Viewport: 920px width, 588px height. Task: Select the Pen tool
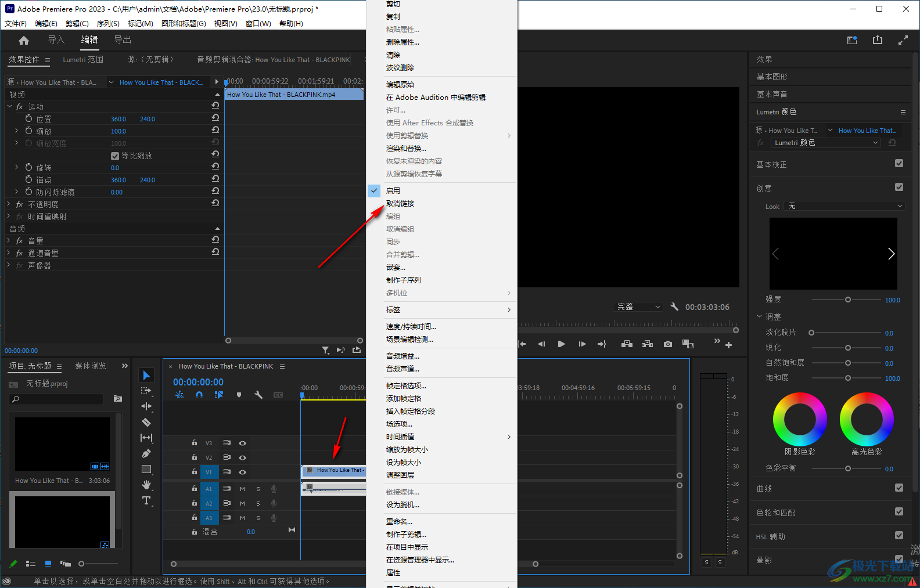(146, 453)
